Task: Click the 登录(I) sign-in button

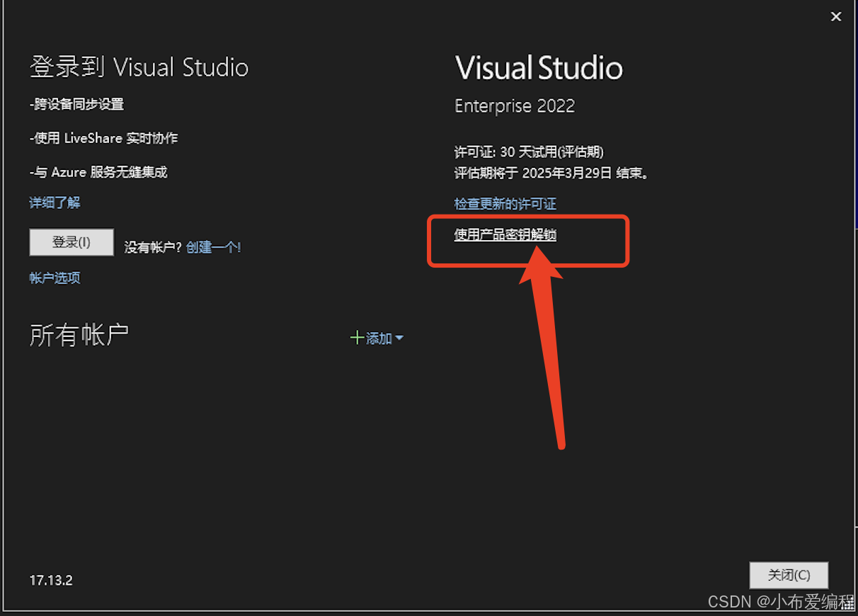Action: click(x=71, y=242)
